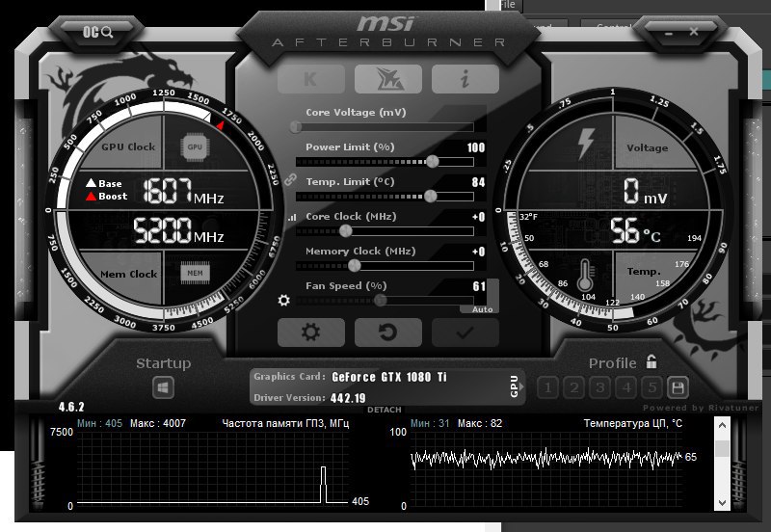The width and height of the screenshot is (771, 532).
Task: Close the Afterburner window
Action: tap(693, 32)
